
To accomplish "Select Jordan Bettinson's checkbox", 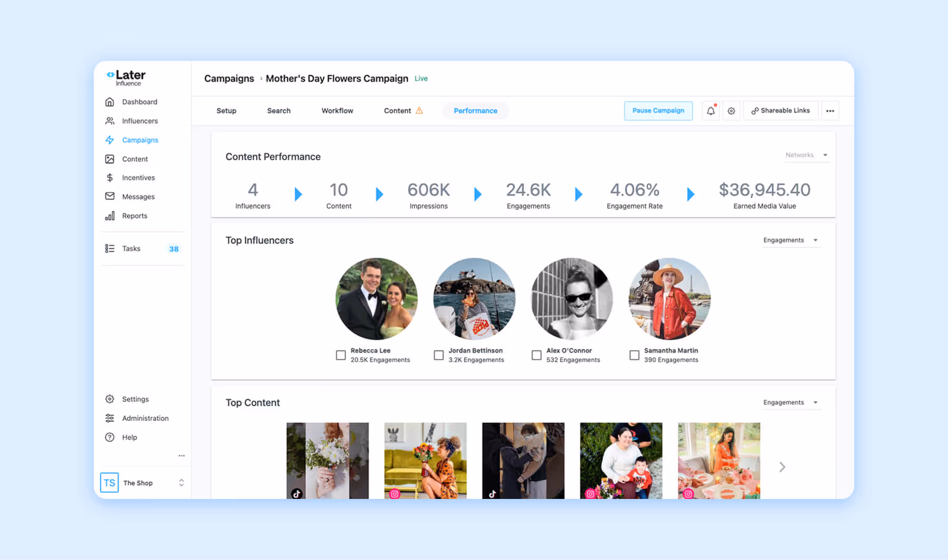I will tap(438, 355).
